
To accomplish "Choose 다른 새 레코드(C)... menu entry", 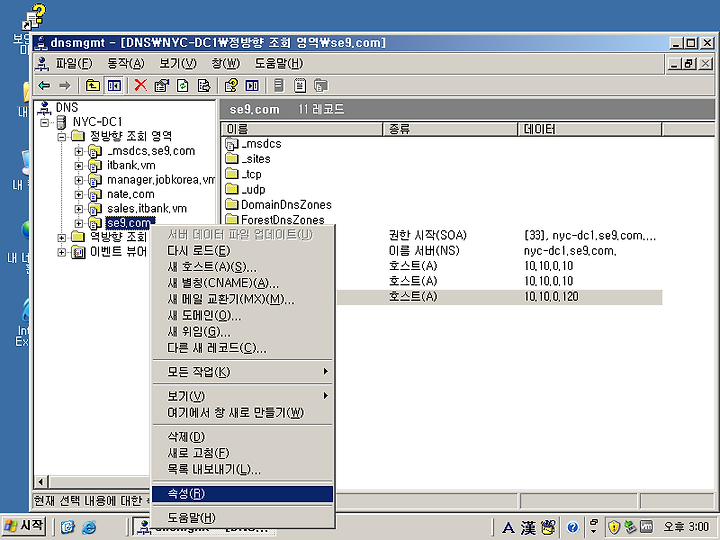I will point(242,348).
